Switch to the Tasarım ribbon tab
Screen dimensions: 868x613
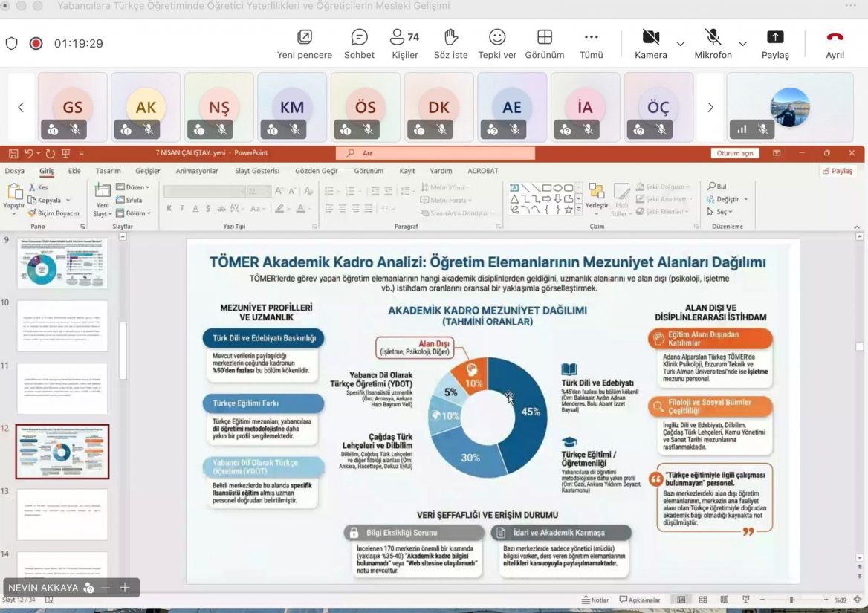108,171
